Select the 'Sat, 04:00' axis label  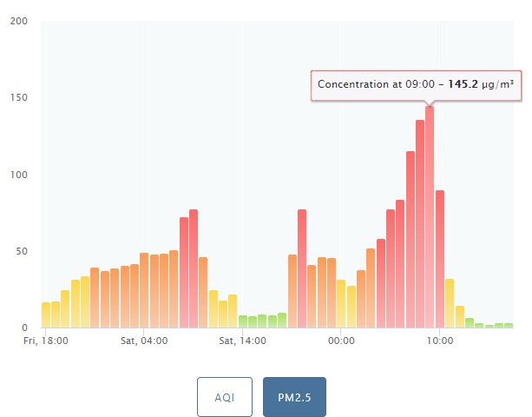click(x=145, y=340)
